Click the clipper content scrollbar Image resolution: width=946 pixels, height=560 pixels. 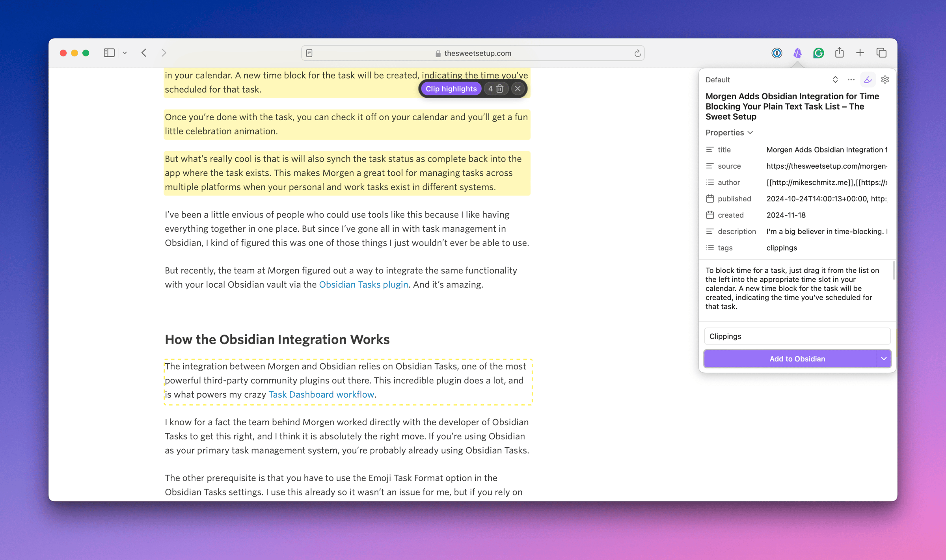894,270
